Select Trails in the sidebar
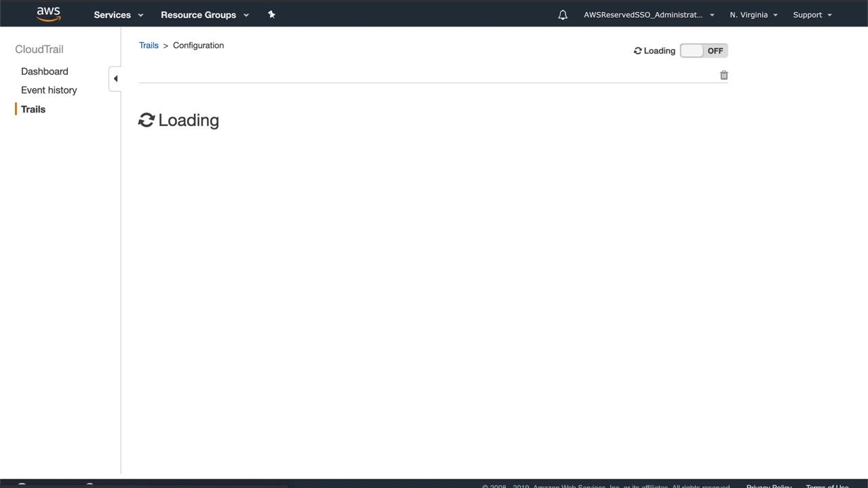868x488 pixels. [33, 109]
